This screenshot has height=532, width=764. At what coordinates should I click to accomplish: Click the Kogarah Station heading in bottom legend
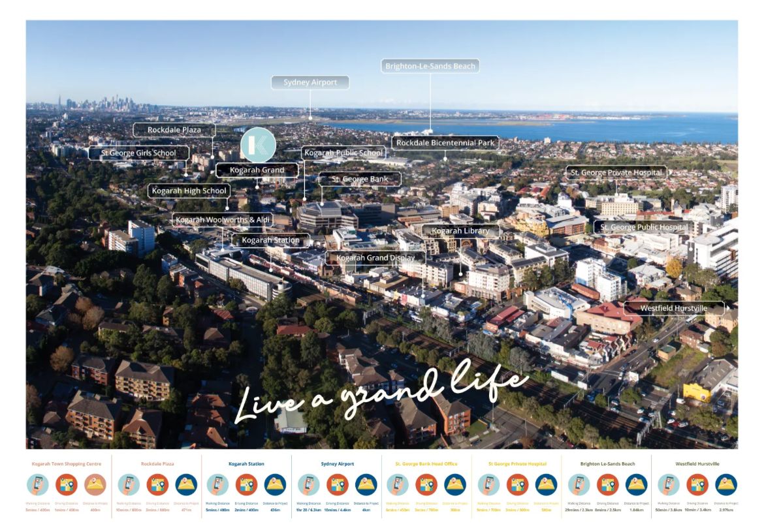246,464
